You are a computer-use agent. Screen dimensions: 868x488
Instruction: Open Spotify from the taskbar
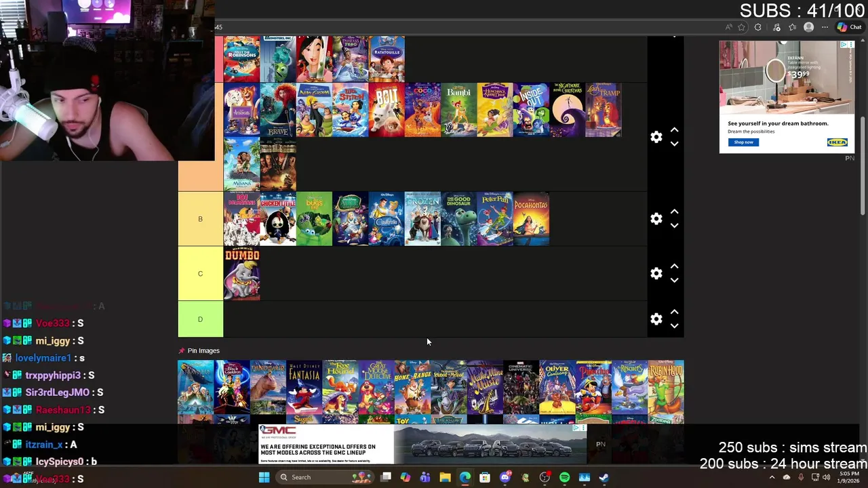pos(564,477)
